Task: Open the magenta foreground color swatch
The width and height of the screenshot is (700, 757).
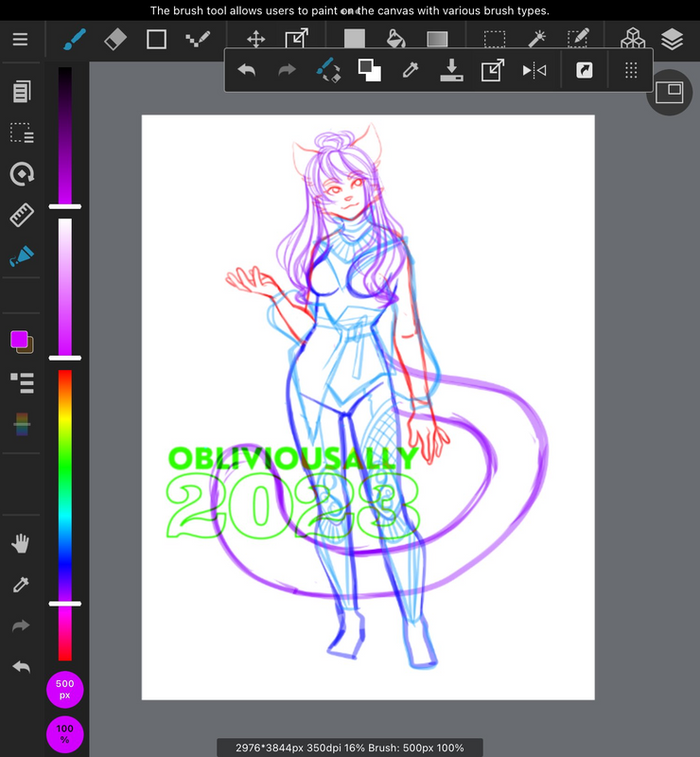Action: pos(19,340)
